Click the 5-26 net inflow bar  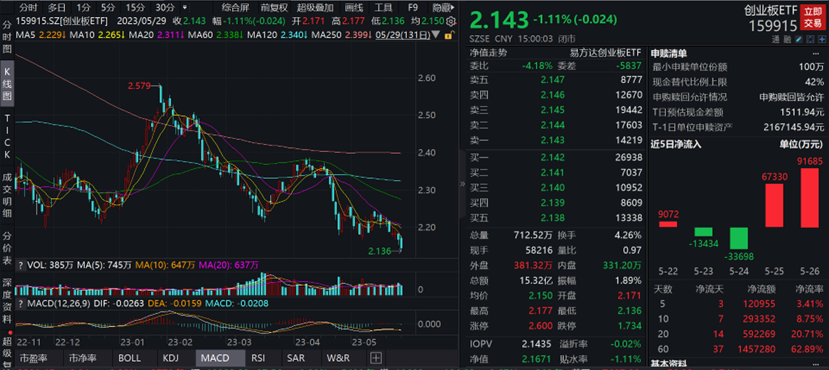point(810,198)
